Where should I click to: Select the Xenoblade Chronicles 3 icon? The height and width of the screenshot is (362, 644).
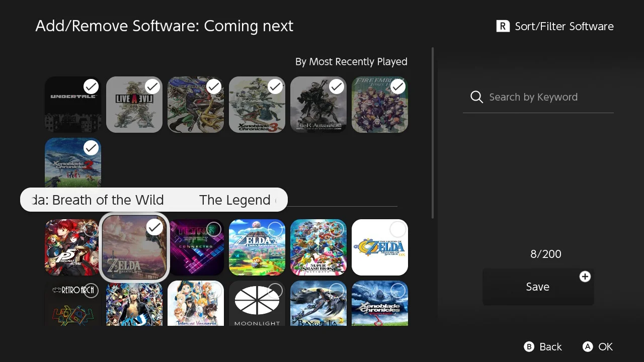(257, 105)
